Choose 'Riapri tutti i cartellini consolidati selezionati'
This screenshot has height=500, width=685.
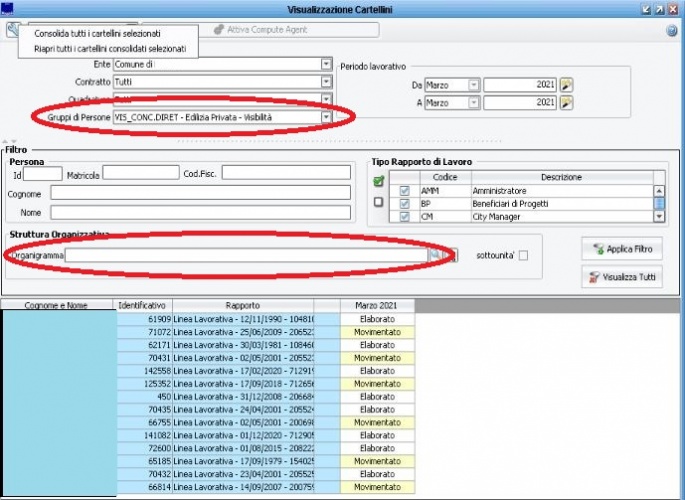pyautogui.click(x=110, y=47)
